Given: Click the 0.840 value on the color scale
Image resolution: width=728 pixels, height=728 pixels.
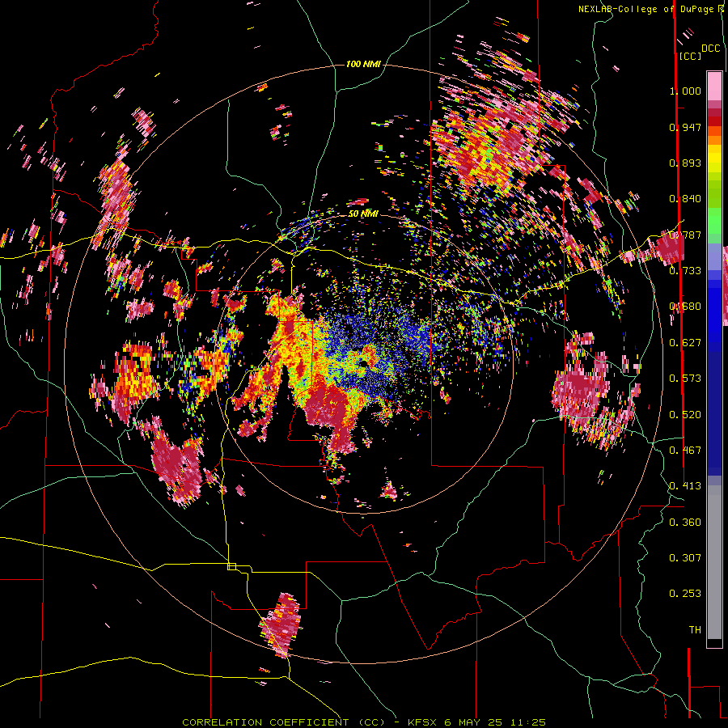Looking at the screenshot, I should tap(685, 199).
